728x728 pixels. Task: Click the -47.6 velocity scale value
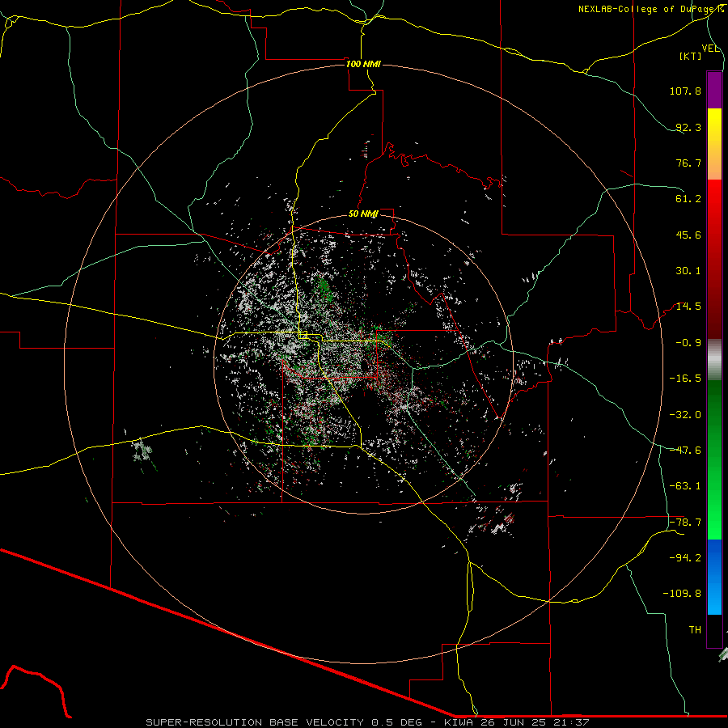[x=685, y=451]
